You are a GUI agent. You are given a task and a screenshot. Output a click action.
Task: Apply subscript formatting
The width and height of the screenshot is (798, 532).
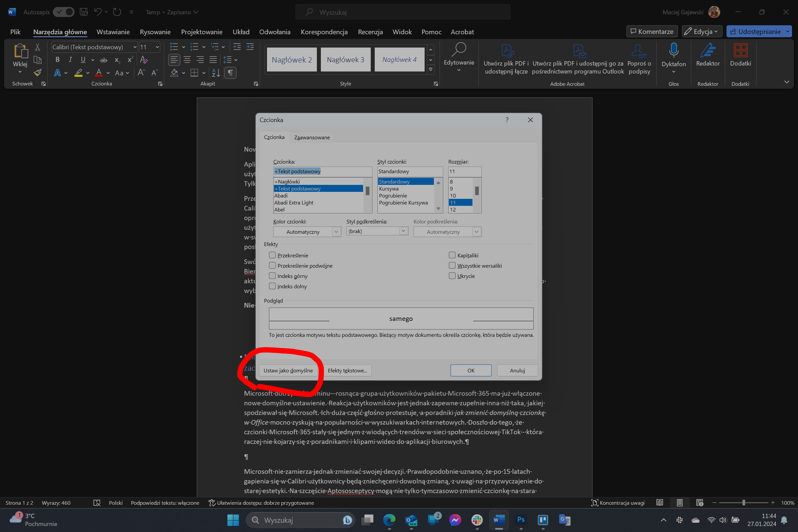click(x=117, y=60)
